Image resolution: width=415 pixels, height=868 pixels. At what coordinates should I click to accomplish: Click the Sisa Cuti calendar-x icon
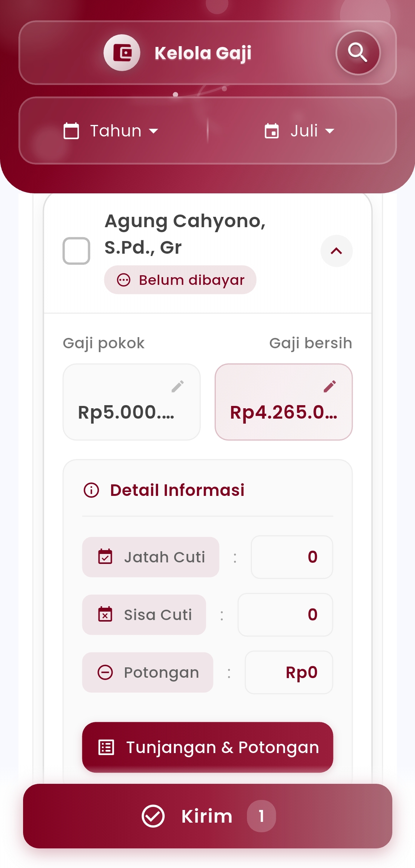click(105, 614)
